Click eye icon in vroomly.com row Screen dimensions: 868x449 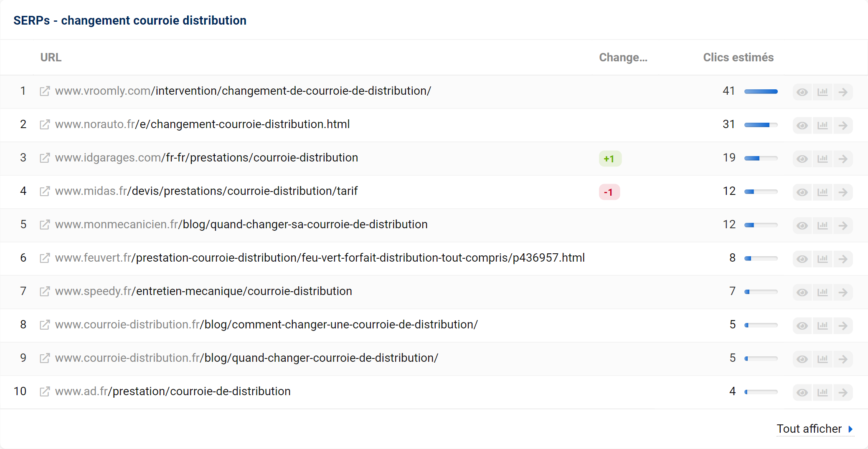[x=802, y=92]
